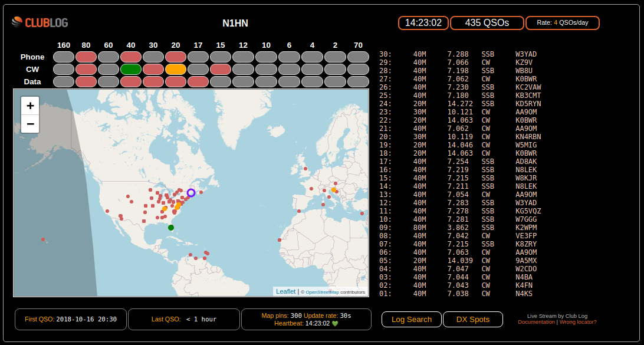
Task: Click the Wrong locator? link
Action: click(x=578, y=322)
